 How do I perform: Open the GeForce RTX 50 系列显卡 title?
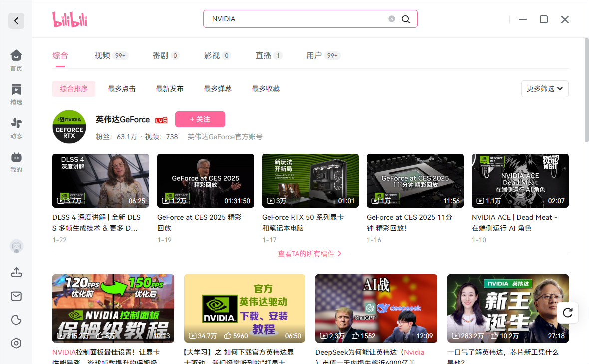coord(303,222)
